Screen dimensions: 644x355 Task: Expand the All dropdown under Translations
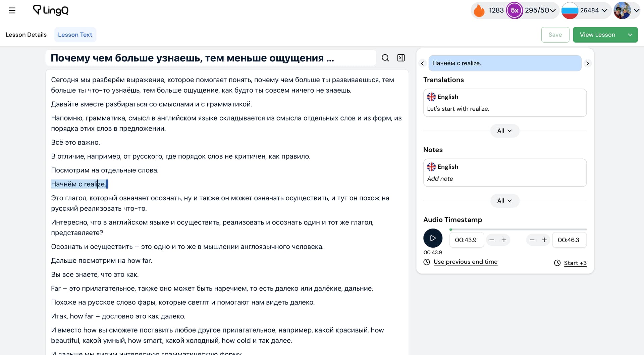[504, 131]
